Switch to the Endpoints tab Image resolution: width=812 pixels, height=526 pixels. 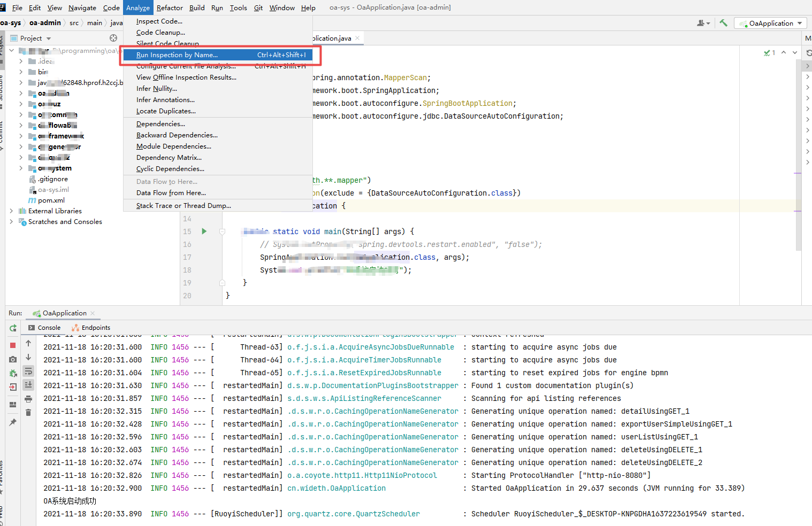tap(91, 328)
